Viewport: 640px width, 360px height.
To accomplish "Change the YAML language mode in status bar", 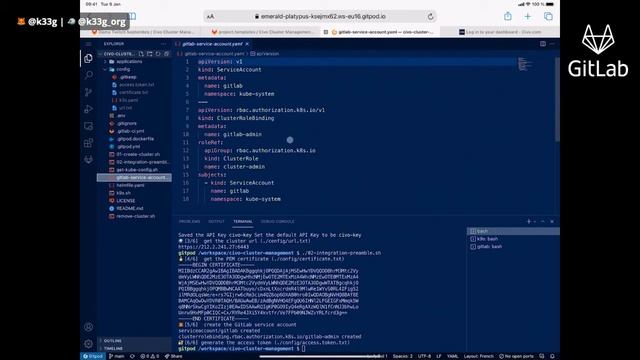I will 452,356.
